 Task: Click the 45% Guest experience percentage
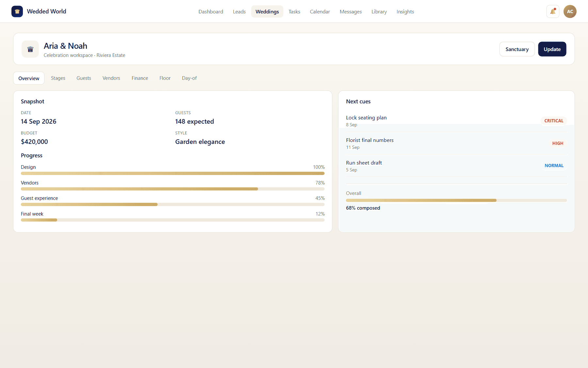click(320, 198)
